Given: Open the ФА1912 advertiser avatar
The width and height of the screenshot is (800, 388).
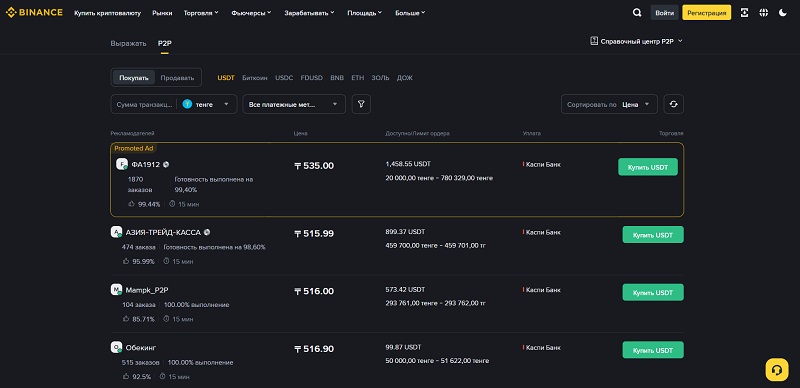Looking at the screenshot, I should click(x=121, y=164).
